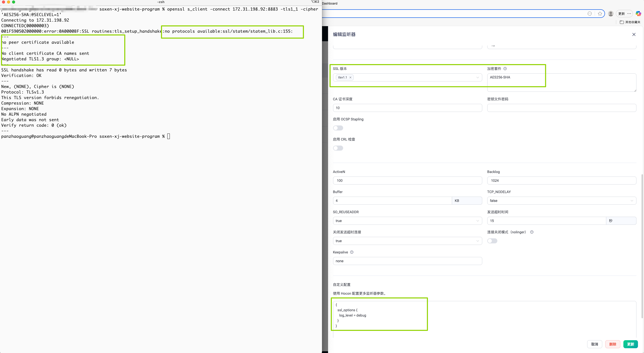Viewport: 644px width, 353px height.
Task: Enable the 启用 OCSP Stapling switch
Action: click(x=338, y=128)
